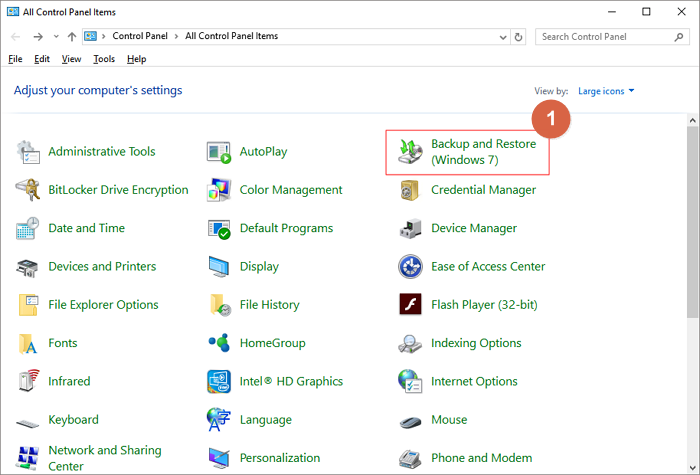Open the Intel HD Graphics icon
This screenshot has height=475, width=700.
(x=219, y=381)
